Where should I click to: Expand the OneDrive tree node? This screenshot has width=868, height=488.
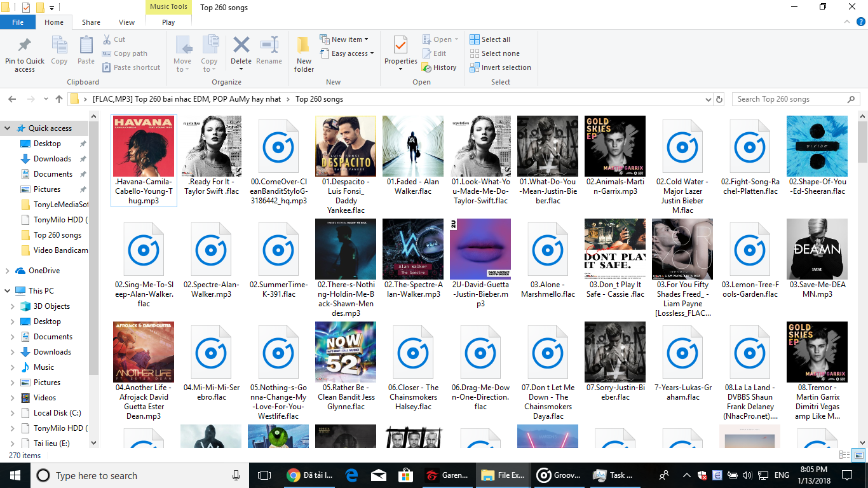point(8,271)
